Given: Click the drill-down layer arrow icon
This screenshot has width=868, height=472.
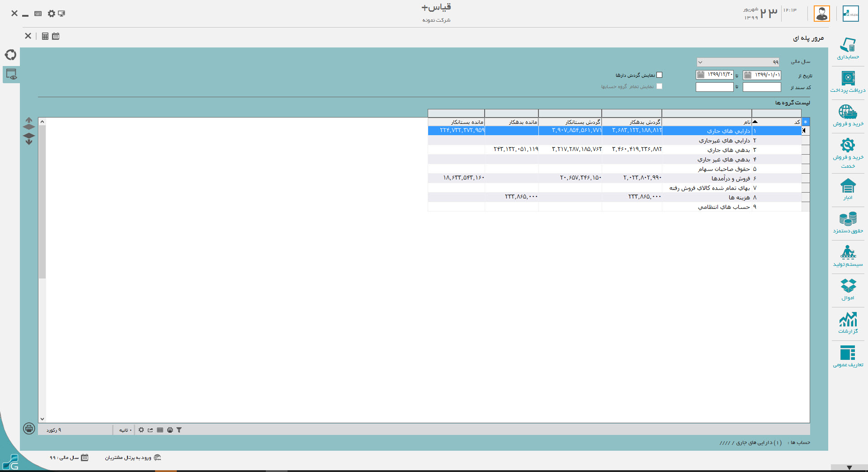Looking at the screenshot, I should [29, 139].
